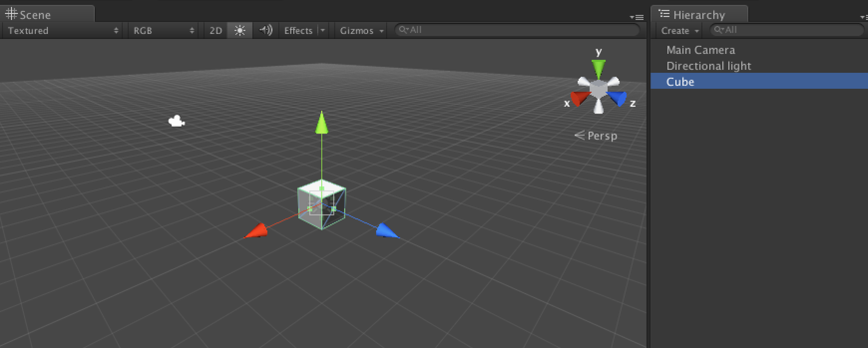This screenshot has width=868, height=348.
Task: Open Effects dropdown arrow
Action: point(323,30)
